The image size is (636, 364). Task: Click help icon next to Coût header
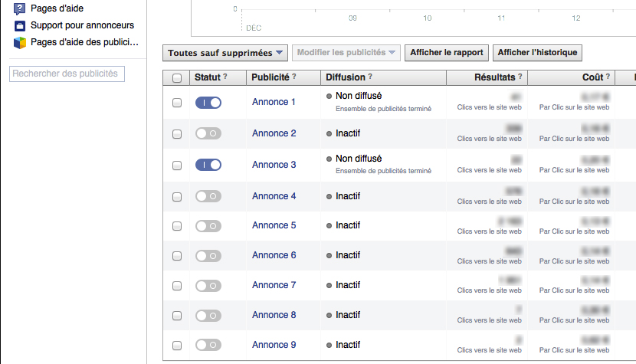click(608, 77)
